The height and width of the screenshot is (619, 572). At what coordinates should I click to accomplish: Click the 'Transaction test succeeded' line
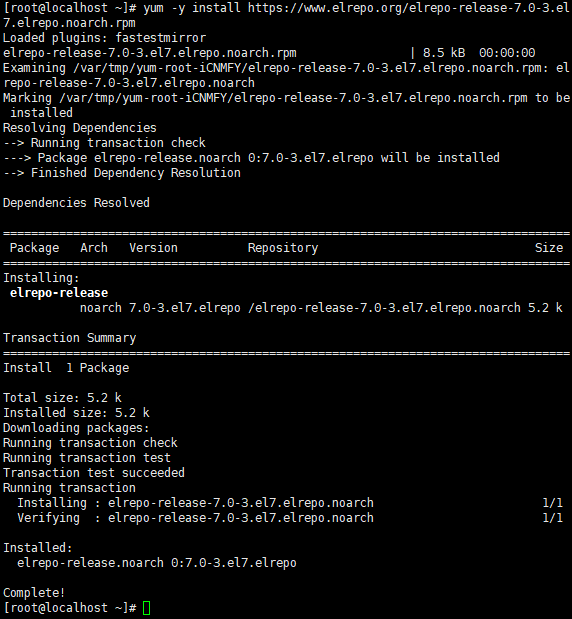coord(94,473)
